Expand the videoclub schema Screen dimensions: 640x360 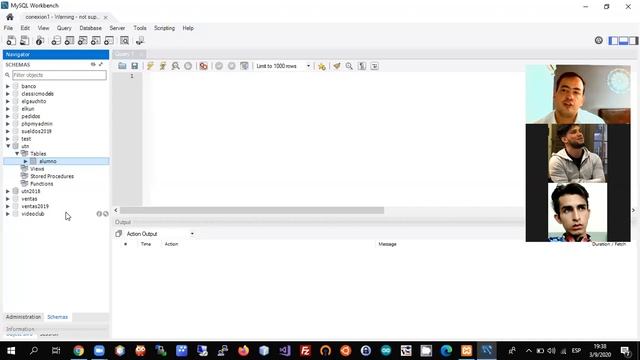click(x=8, y=214)
